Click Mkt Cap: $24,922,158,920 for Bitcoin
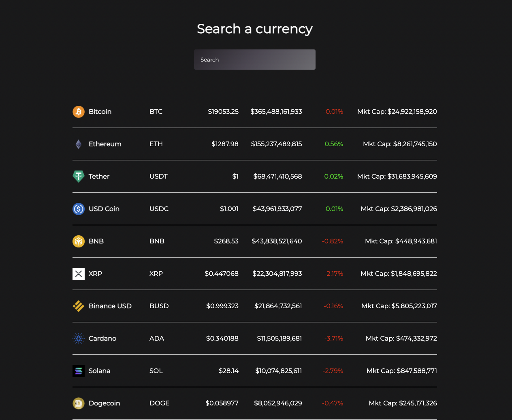 397,112
